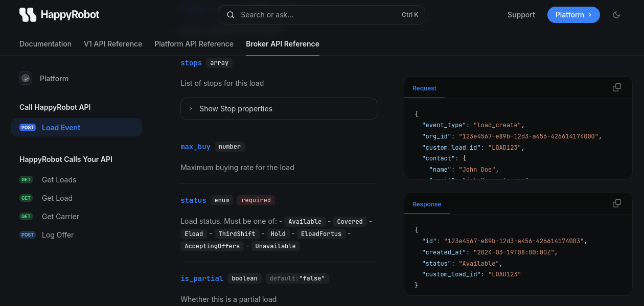Click the default:"false" tag
Screen dimensions: 644x306
pyautogui.click(x=297, y=278)
